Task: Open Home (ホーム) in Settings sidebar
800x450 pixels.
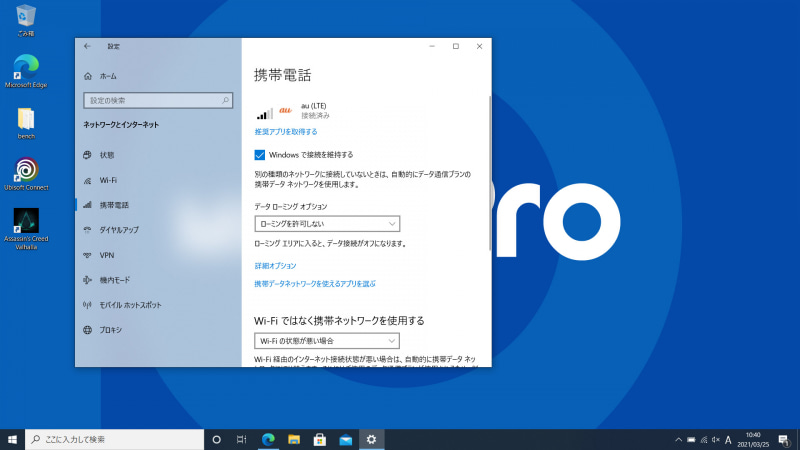Action: coord(101,76)
